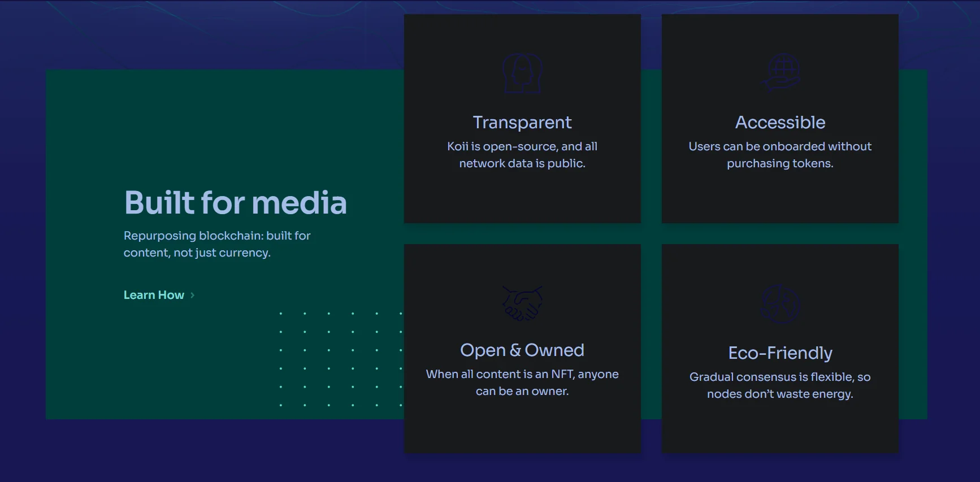This screenshot has width=980, height=482.
Task: Click the Learn How link
Action: point(154,295)
